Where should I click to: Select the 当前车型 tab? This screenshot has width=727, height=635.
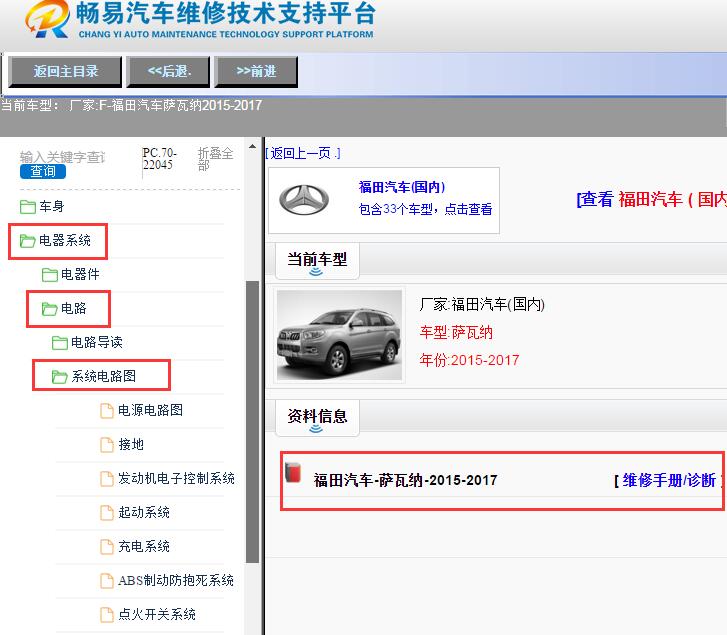pyautogui.click(x=317, y=261)
